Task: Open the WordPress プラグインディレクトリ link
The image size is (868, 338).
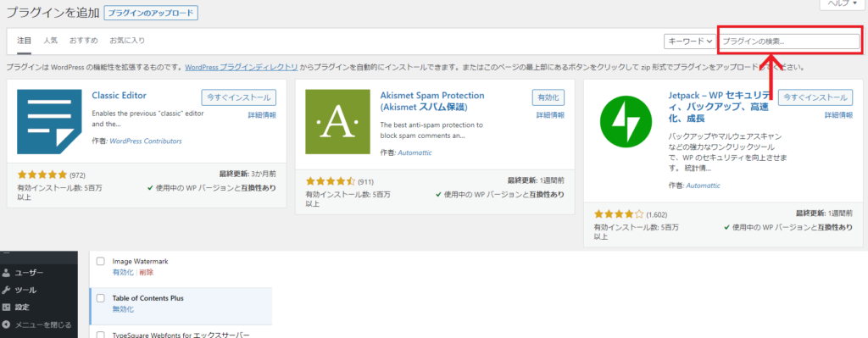Action: pos(242,67)
